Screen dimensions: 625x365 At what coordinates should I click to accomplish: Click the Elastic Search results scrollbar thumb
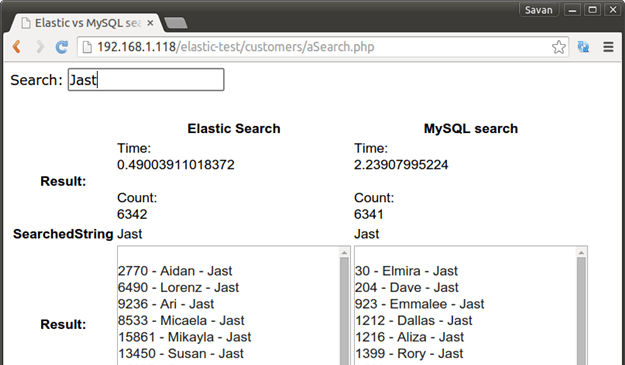(x=344, y=311)
